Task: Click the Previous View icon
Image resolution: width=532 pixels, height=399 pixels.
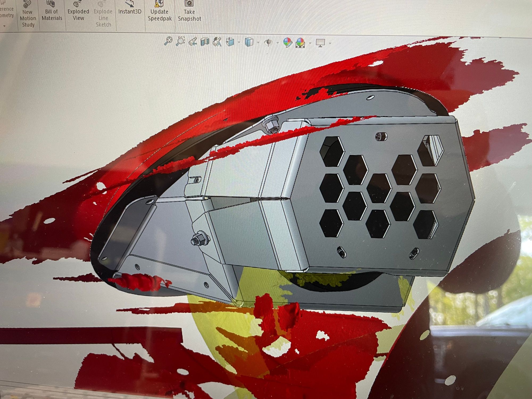Action: (x=193, y=42)
